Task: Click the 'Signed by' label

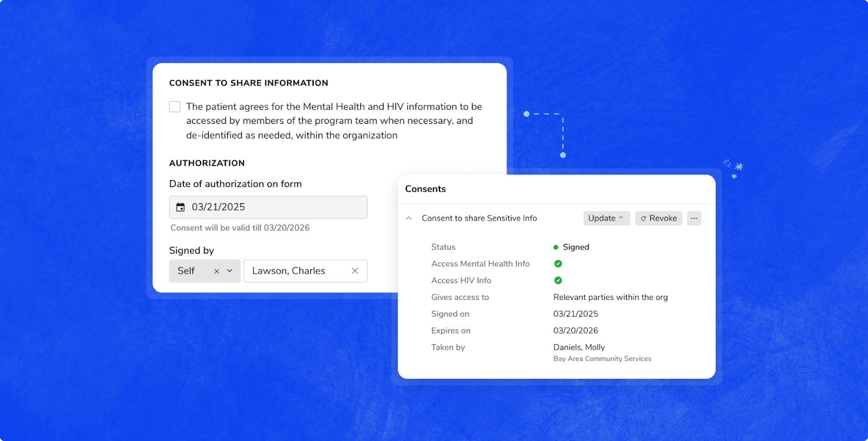Action: tap(192, 250)
